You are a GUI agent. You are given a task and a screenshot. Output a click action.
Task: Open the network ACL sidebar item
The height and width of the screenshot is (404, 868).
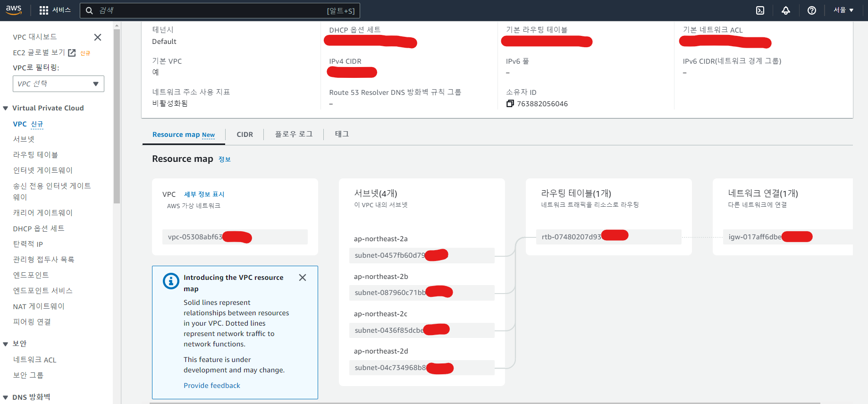pos(34,360)
